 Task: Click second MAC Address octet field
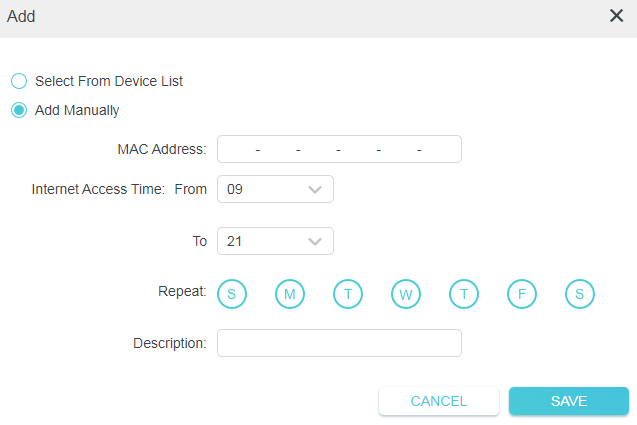click(278, 150)
